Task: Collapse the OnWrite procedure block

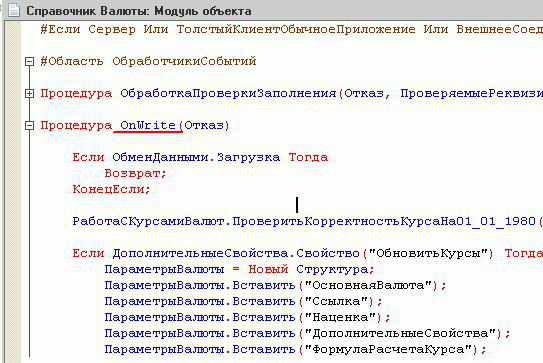Action: [x=29, y=125]
